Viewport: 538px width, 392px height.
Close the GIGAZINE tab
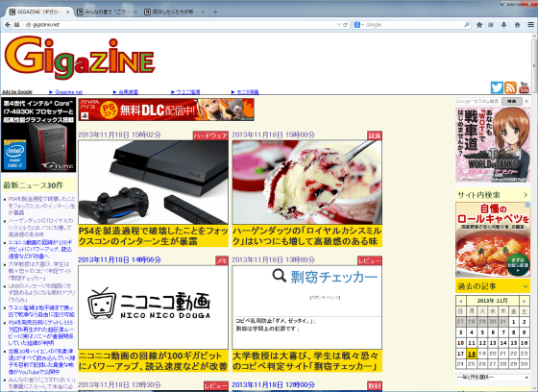pyautogui.click(x=68, y=12)
